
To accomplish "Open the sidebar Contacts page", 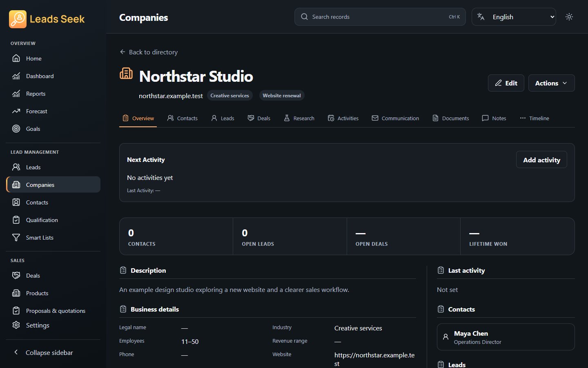I will click(x=53, y=202).
